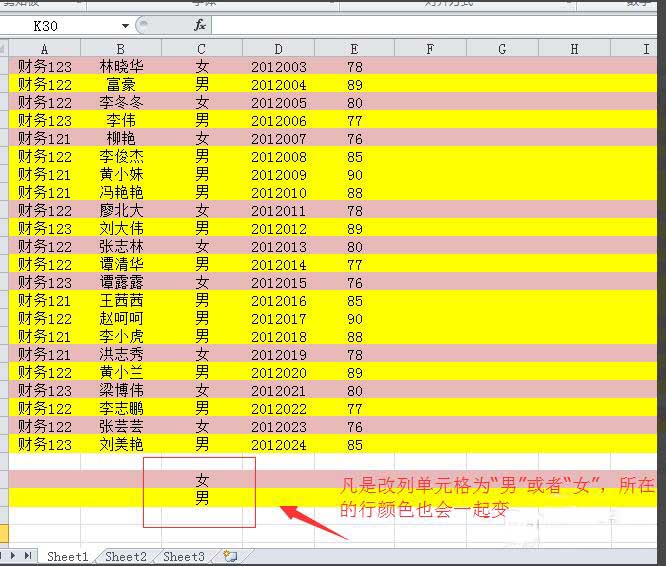Click the 财务121 cell next to 柳艳

click(x=45, y=138)
